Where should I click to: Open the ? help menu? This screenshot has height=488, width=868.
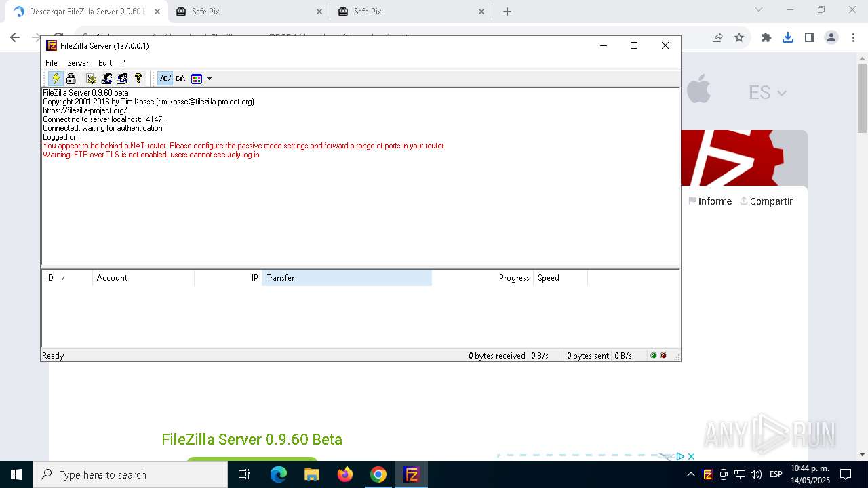pos(123,62)
